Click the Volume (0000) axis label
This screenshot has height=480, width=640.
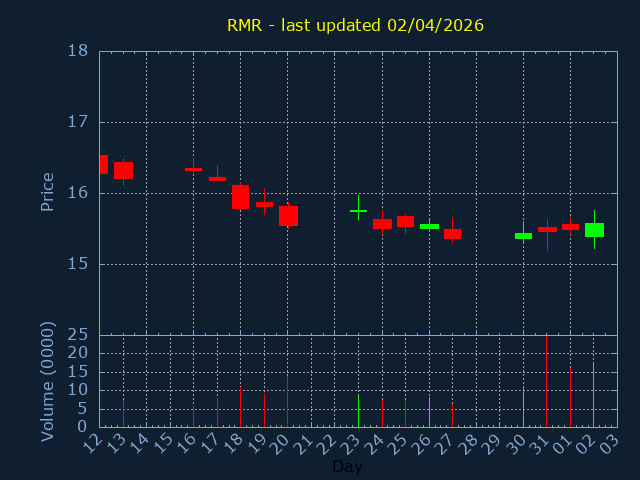point(47,381)
